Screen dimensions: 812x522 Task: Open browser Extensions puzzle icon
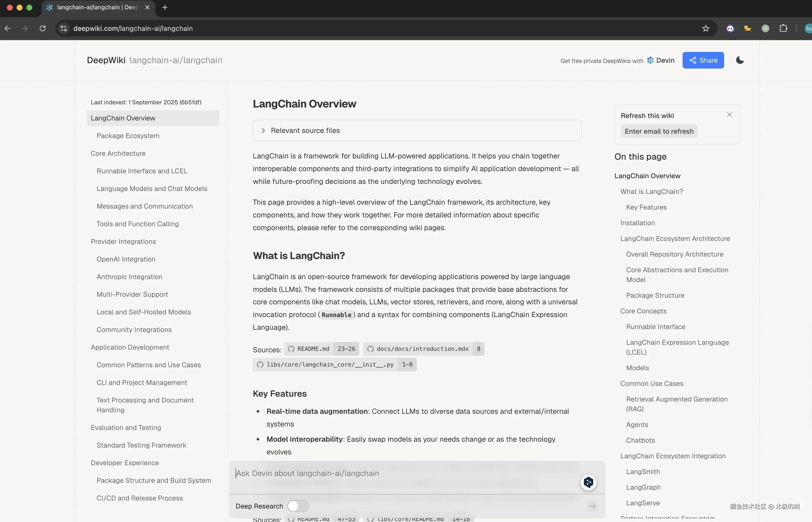pos(783,28)
